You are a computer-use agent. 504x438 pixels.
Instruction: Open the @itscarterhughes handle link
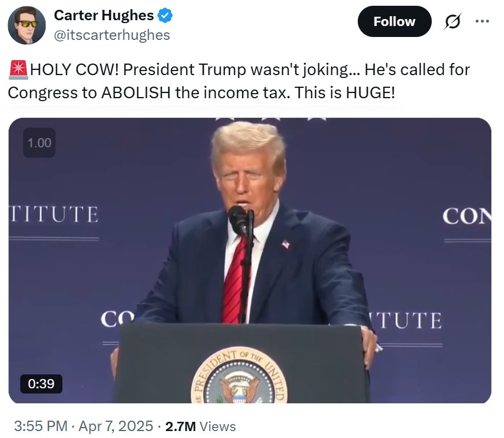[x=112, y=35]
